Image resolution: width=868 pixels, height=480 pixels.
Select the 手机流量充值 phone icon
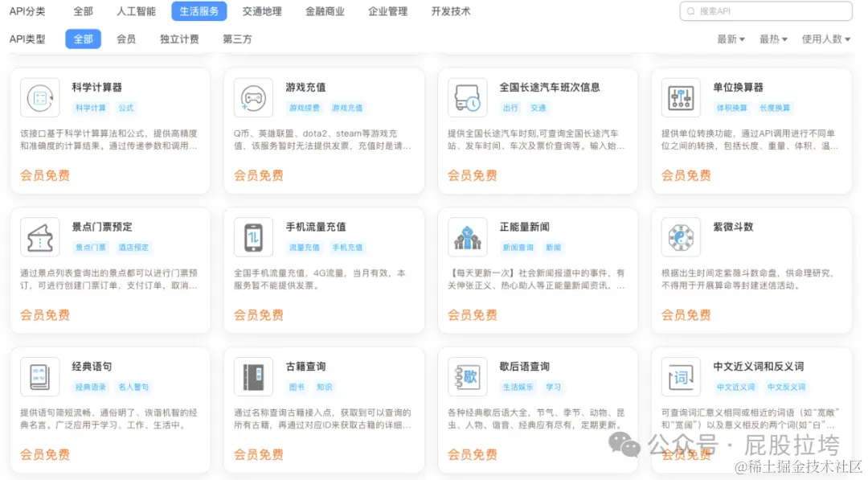click(x=253, y=236)
